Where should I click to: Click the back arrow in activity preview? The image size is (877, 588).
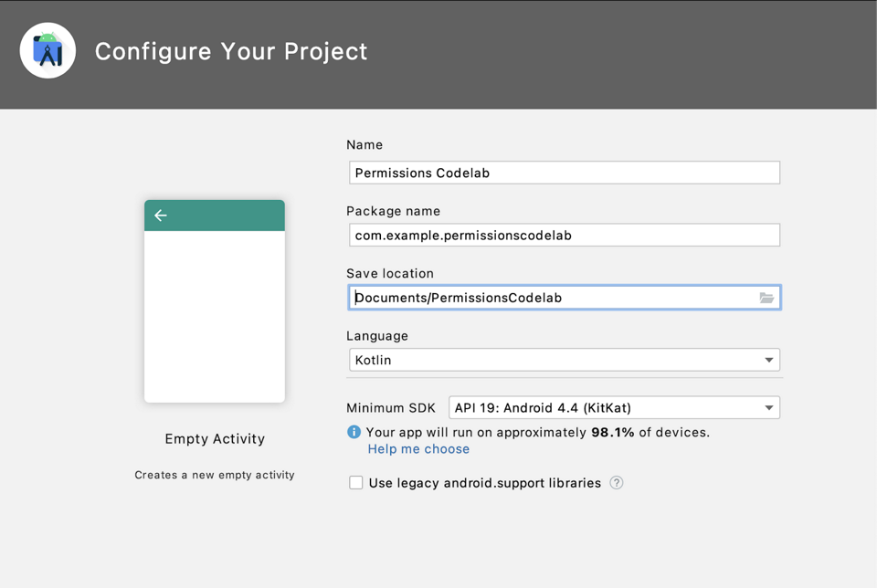[161, 215]
